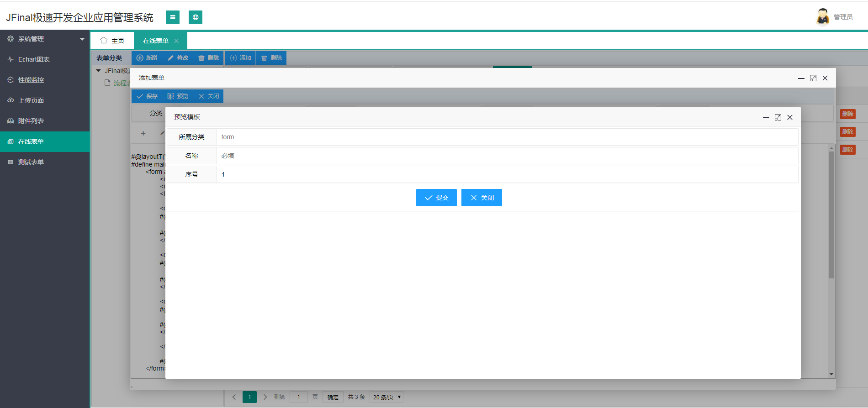
Task: Close the 在线表单 tab using its X
Action: tap(176, 41)
